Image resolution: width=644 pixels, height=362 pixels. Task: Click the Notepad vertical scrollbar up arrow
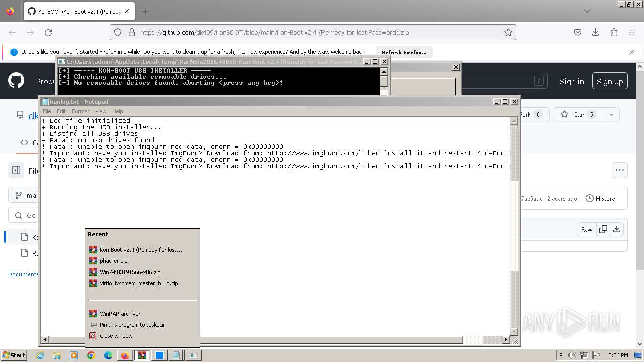tap(514, 121)
